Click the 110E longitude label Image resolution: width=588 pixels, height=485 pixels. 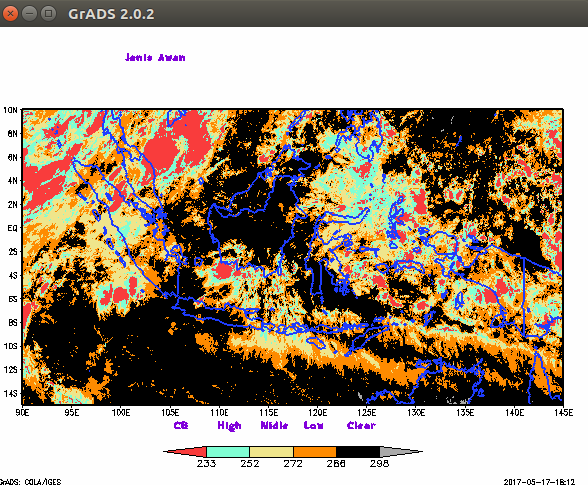(219, 413)
